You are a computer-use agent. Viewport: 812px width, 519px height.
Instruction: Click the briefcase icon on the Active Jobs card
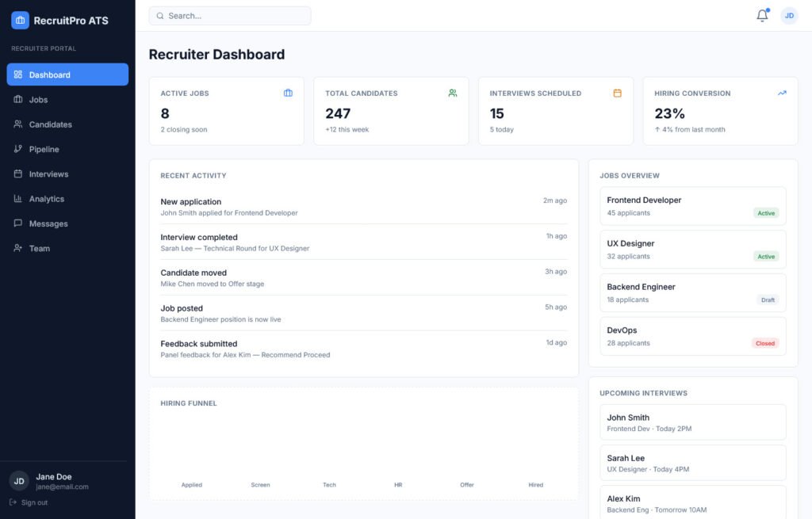pyautogui.click(x=288, y=93)
